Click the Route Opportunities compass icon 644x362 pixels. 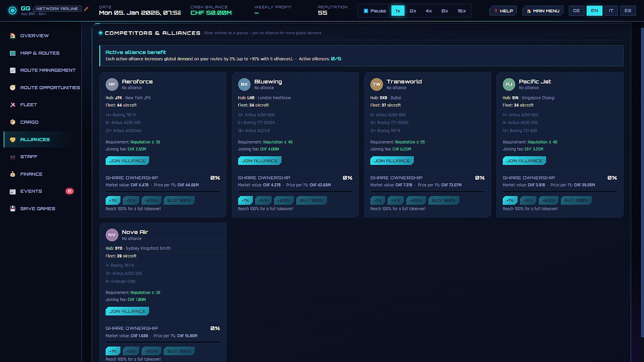[x=13, y=87]
